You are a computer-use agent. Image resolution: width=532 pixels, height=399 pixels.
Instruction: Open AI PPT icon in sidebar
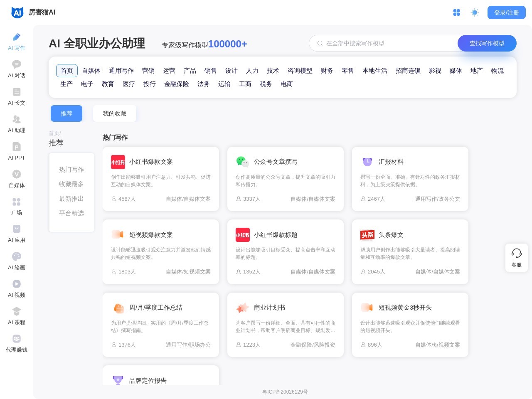17,147
